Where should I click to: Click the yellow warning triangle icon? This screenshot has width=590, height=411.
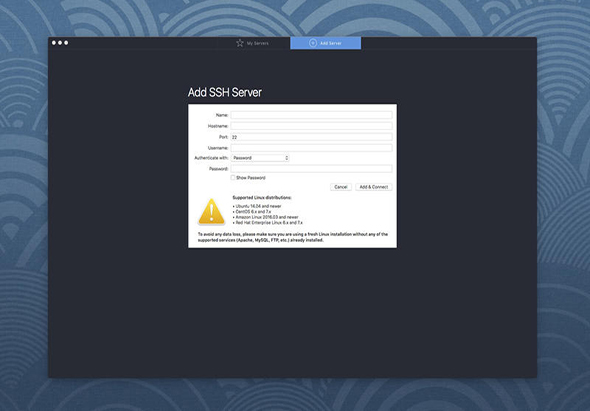pyautogui.click(x=211, y=212)
